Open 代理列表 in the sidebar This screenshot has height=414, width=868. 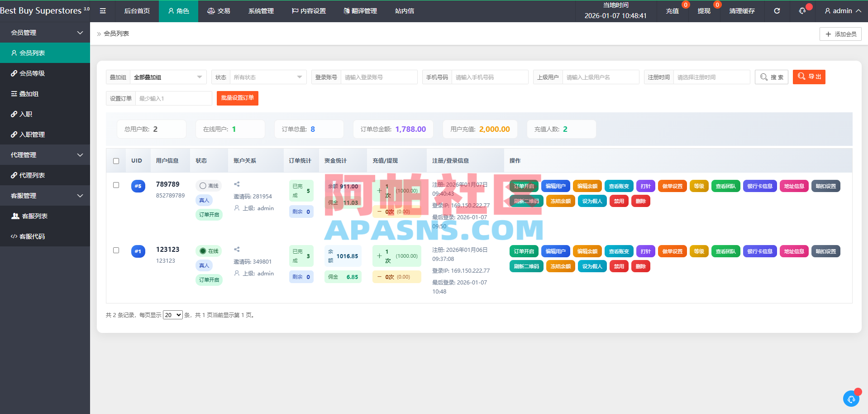pos(45,175)
